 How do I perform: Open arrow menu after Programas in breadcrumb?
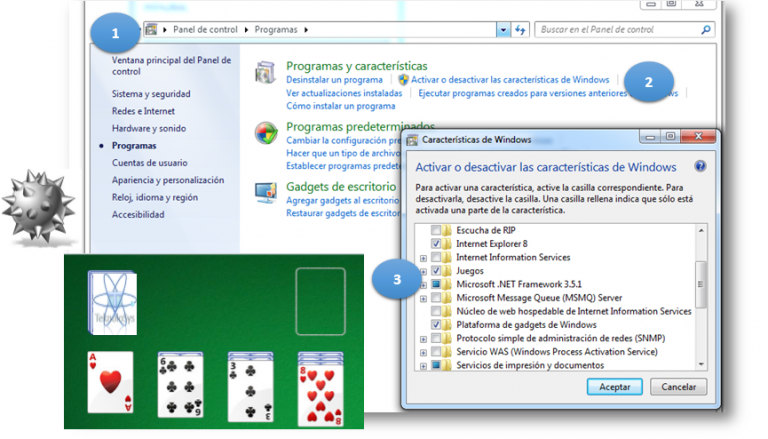[x=306, y=30]
